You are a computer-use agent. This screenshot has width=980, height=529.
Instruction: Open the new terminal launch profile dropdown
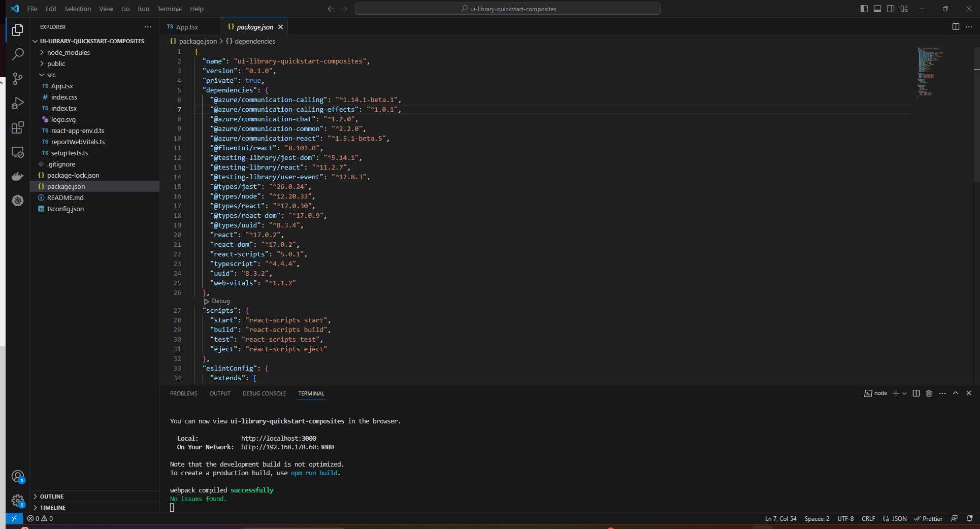(904, 393)
